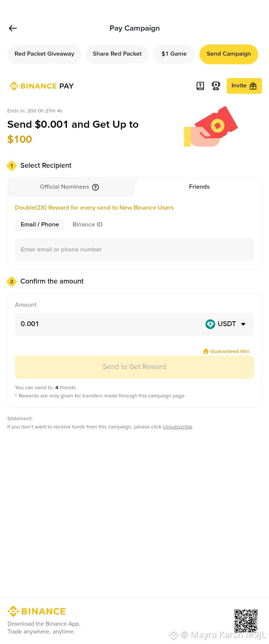Click the Binance Pay logo

41,86
